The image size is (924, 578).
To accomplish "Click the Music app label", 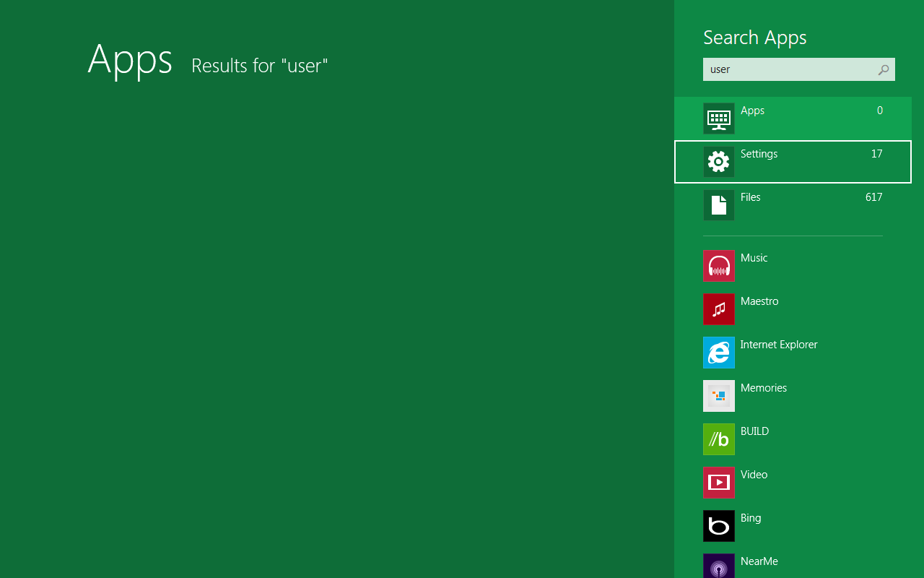I will click(x=754, y=258).
